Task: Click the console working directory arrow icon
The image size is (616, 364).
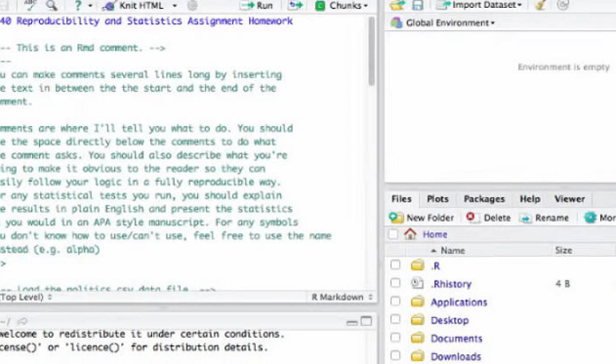Action: tap(22, 322)
